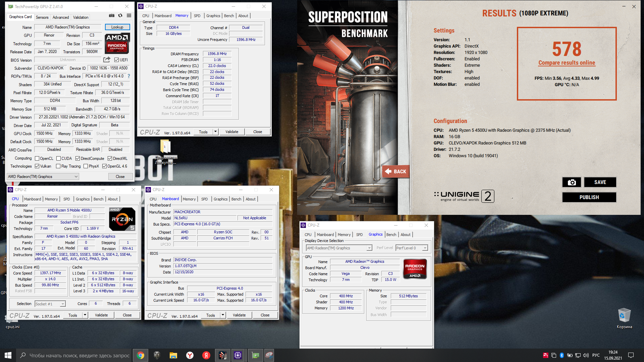Click the Lookup button in GPU-Z
The width and height of the screenshot is (644, 362).
click(x=117, y=27)
